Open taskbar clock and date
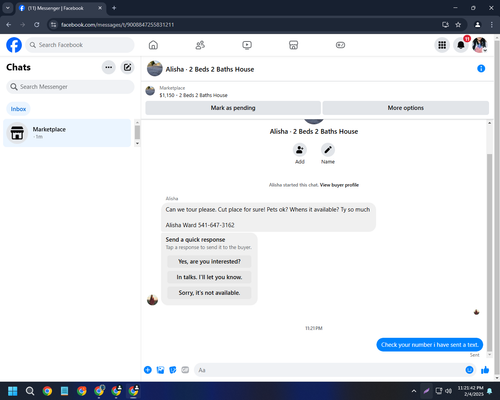Viewport: 500px width, 400px height. 470,391
